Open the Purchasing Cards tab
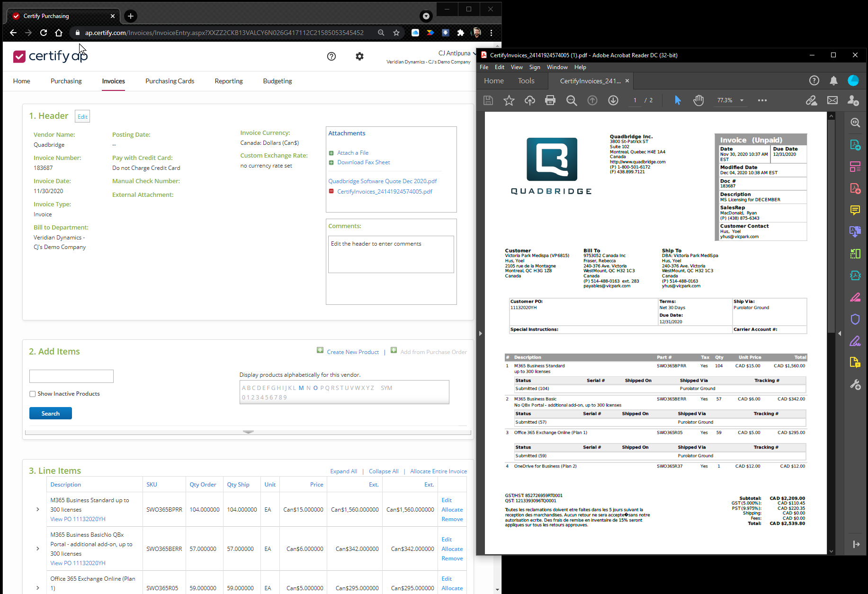 click(170, 81)
